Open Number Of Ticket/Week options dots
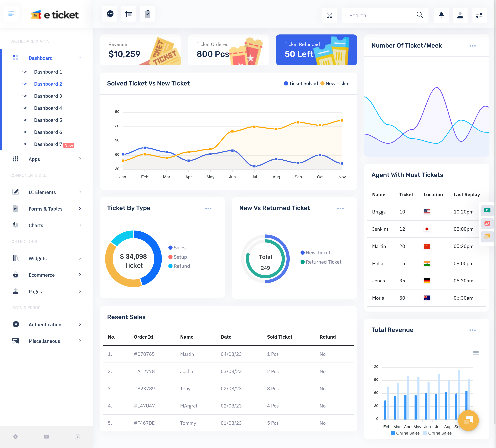496x448 pixels. [472, 46]
